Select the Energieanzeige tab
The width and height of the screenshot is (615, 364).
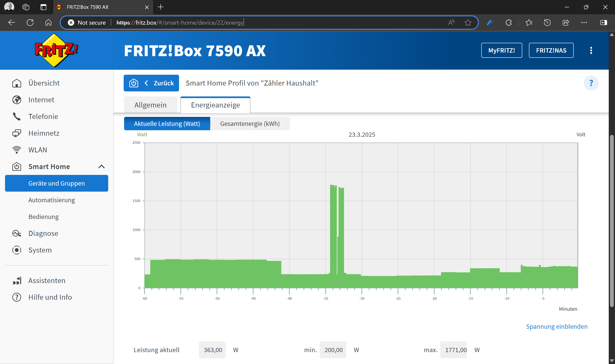point(215,105)
